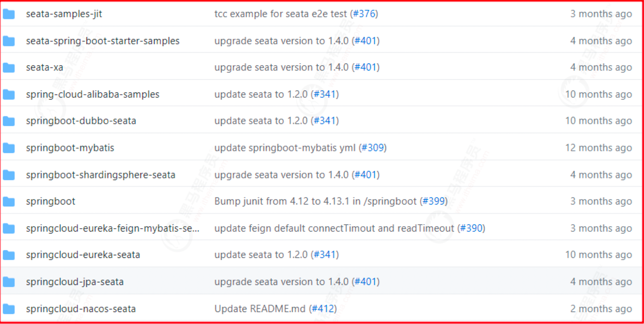Open commit 'update springboot-mybatis yml'
This screenshot has width=644, height=324.
coord(285,148)
